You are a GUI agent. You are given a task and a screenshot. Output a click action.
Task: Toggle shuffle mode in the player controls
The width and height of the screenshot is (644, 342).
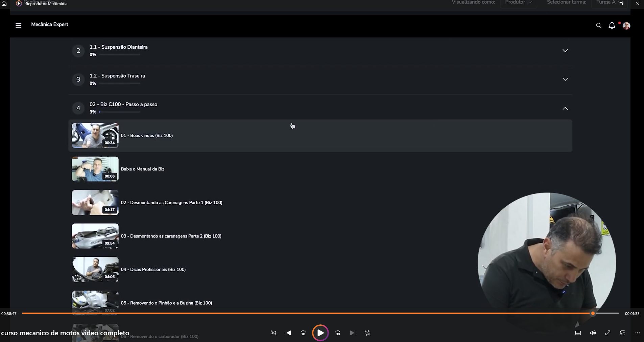[x=273, y=333]
